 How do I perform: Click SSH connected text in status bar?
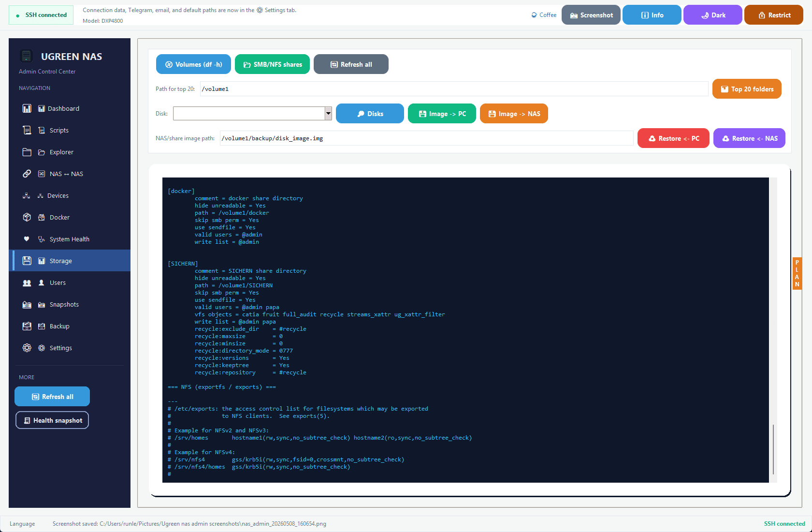pyautogui.click(x=784, y=524)
